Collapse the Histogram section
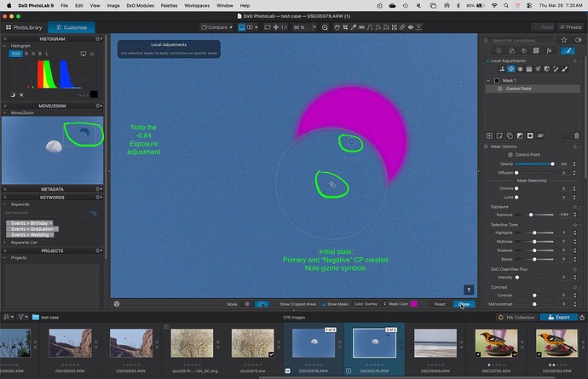 pos(5,46)
